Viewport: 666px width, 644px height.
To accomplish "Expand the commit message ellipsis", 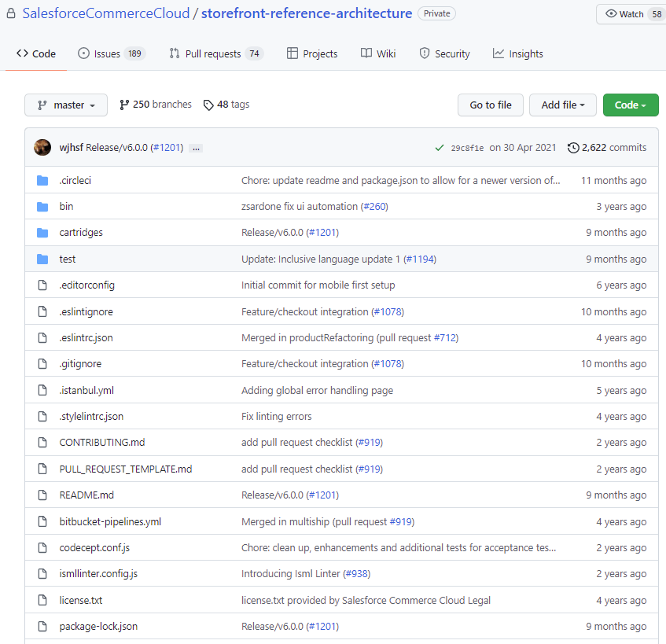I will pos(196,149).
